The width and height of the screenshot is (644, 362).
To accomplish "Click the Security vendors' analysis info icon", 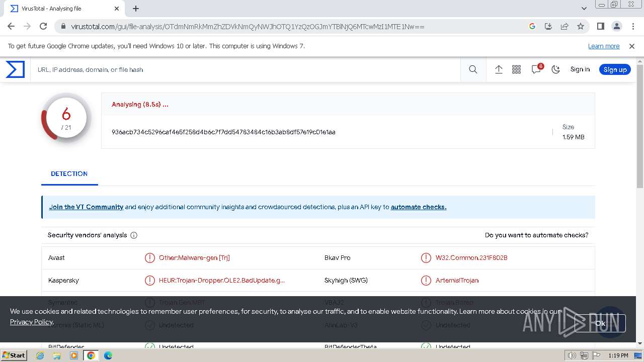I will 134,235.
